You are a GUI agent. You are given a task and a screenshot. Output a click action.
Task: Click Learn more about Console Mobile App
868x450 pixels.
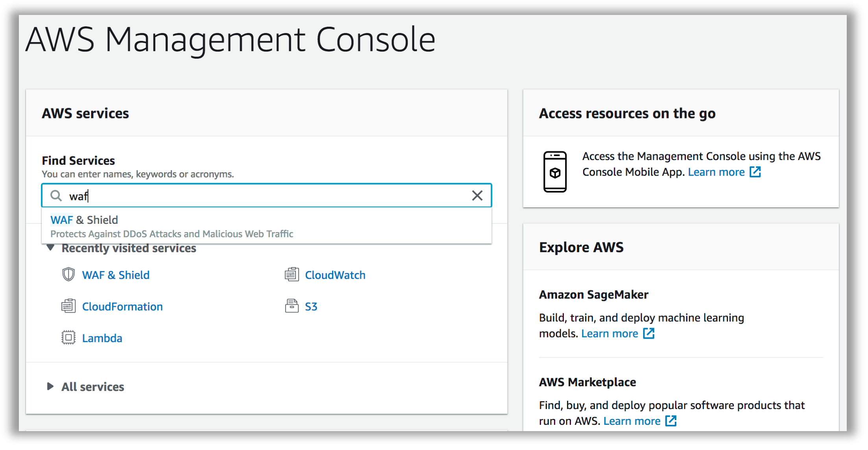(x=716, y=172)
